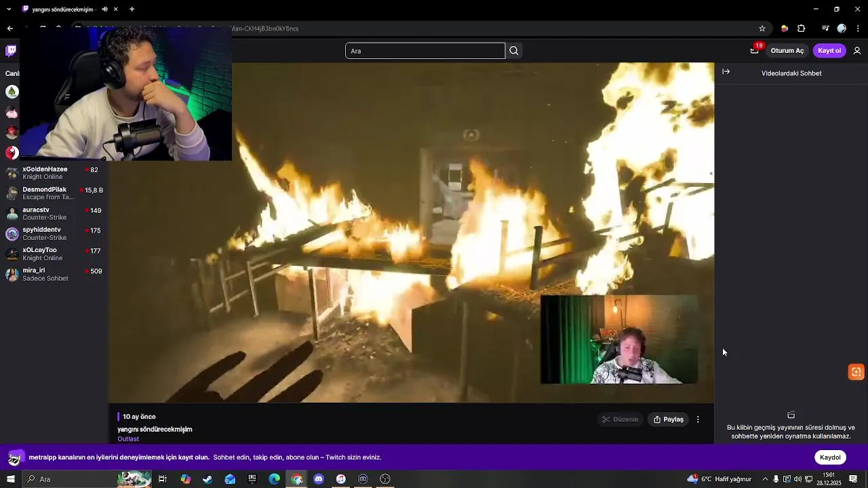Open spyhiddentv channel in sidebar

54,234
